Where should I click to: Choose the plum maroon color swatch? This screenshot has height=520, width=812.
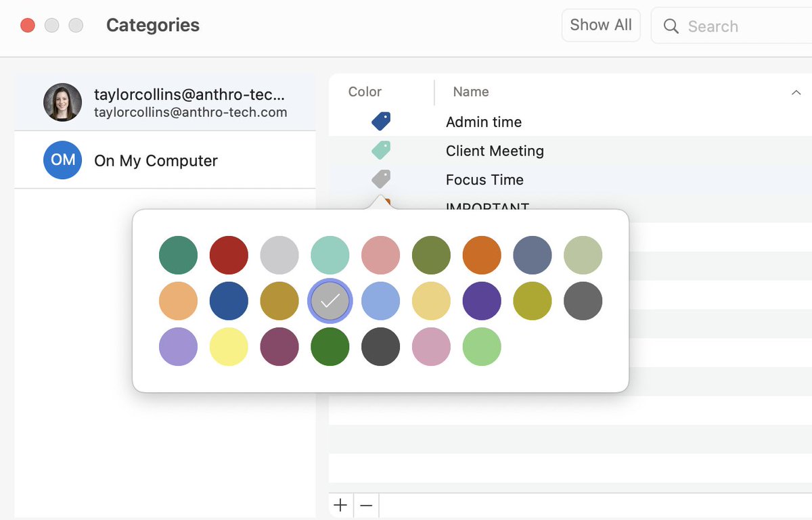(x=279, y=347)
